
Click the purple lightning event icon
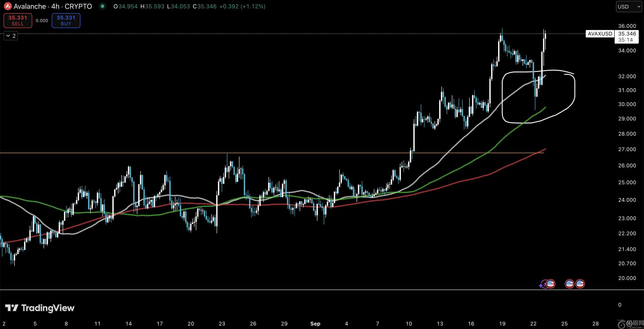click(x=545, y=284)
